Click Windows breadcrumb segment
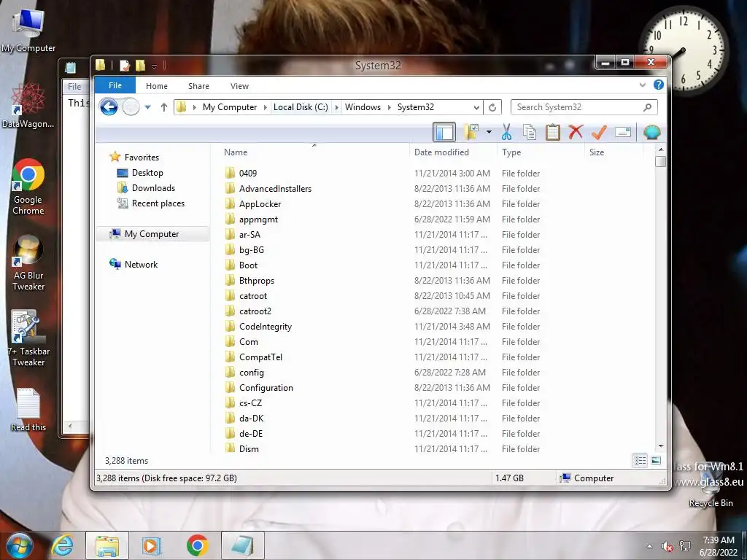The width and height of the screenshot is (747, 560). (x=363, y=107)
